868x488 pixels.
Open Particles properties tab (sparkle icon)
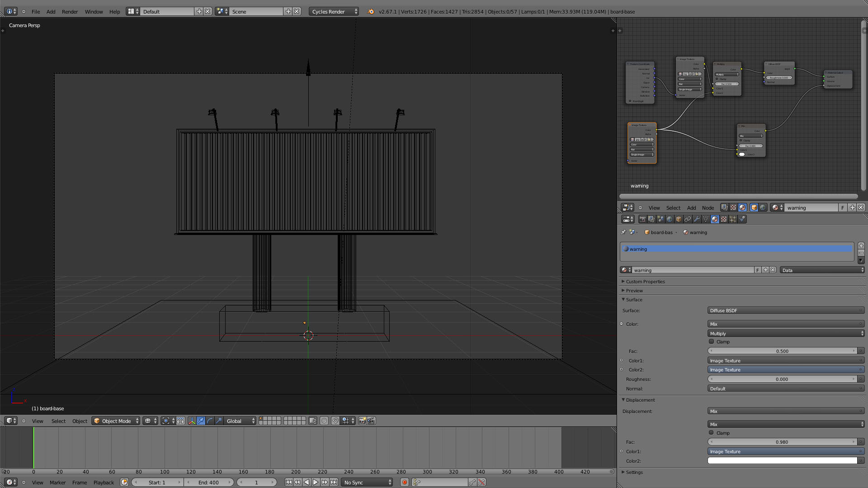click(733, 219)
